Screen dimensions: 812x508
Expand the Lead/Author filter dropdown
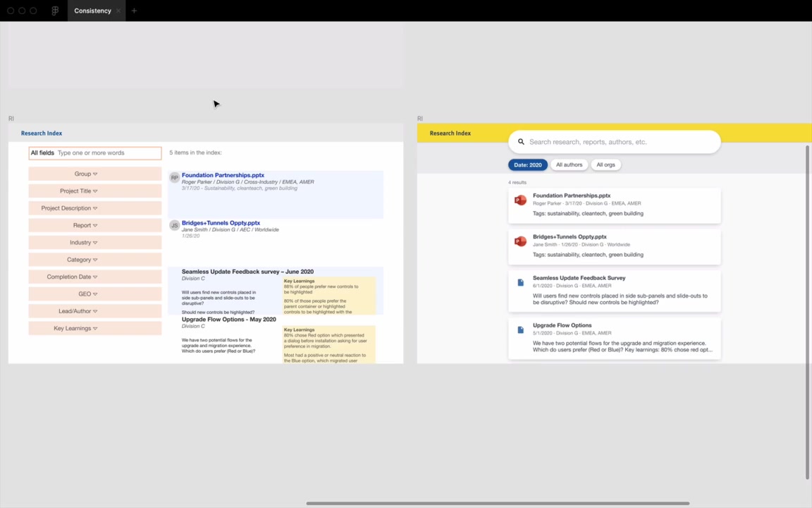click(x=94, y=311)
